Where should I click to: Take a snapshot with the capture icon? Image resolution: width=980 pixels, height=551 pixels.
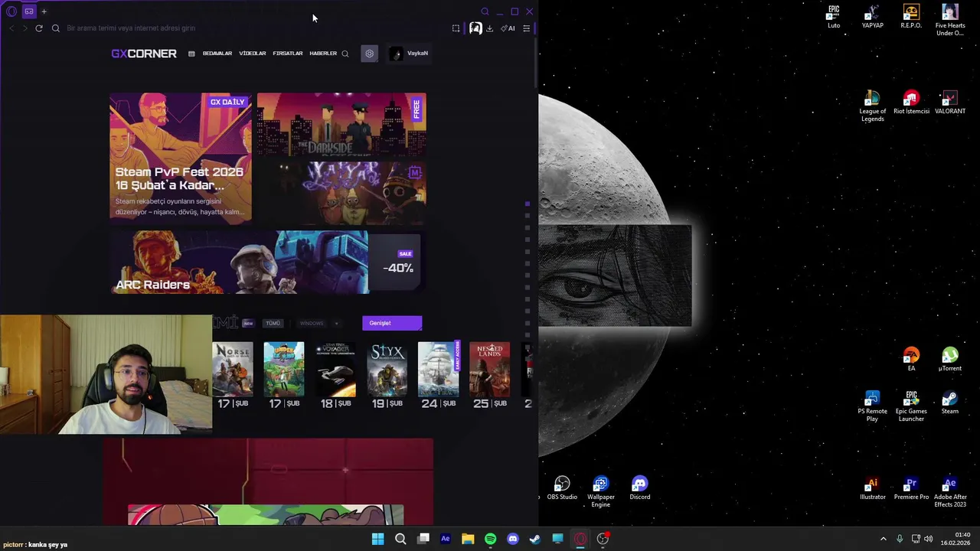click(456, 28)
